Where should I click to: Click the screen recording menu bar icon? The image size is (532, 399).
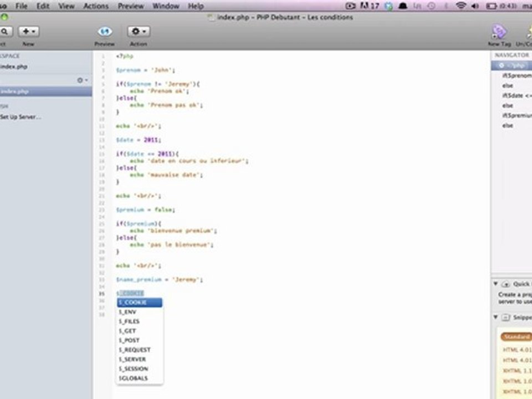[x=350, y=6]
